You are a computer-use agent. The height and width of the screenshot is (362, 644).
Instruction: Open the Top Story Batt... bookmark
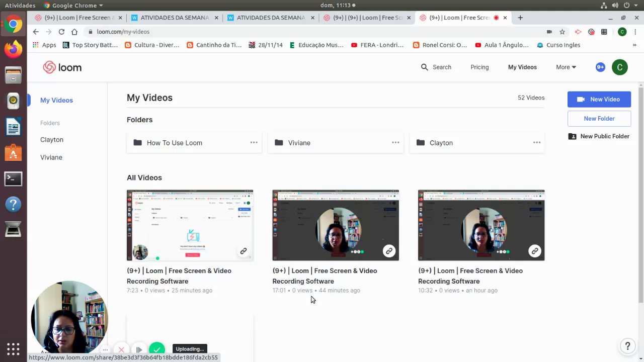(x=90, y=45)
